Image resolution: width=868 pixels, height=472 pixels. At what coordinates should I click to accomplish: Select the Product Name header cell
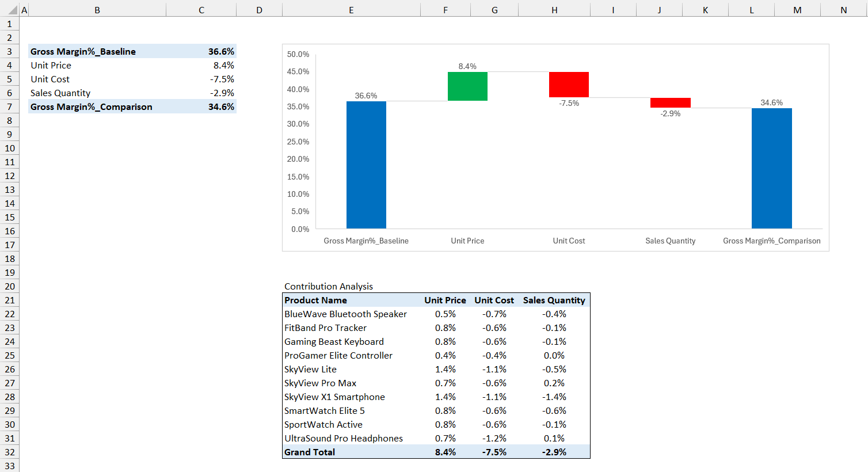tap(315, 300)
